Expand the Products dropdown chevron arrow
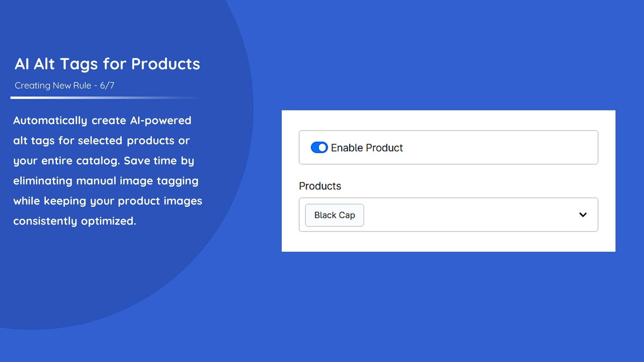This screenshot has width=644, height=362. (x=583, y=215)
